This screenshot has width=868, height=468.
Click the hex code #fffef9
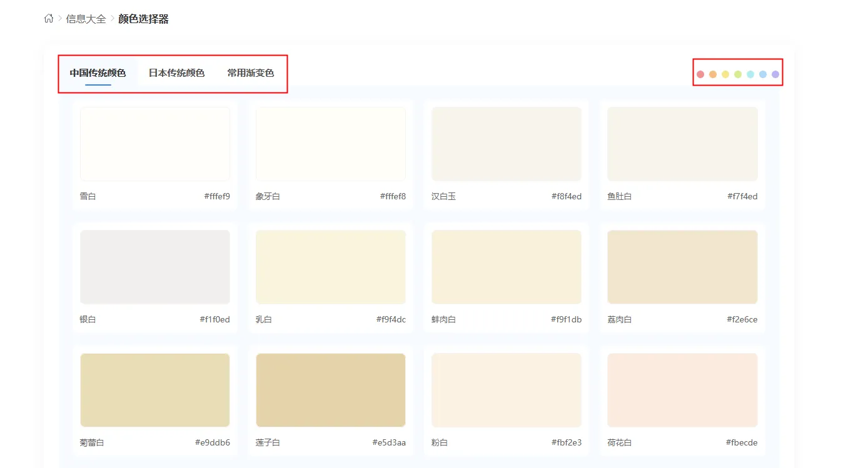[217, 196]
